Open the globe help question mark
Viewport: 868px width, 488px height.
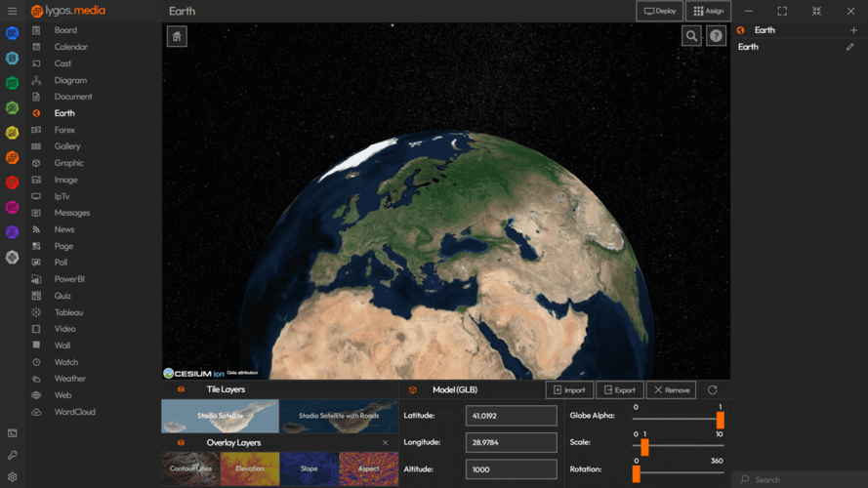pyautogui.click(x=716, y=36)
